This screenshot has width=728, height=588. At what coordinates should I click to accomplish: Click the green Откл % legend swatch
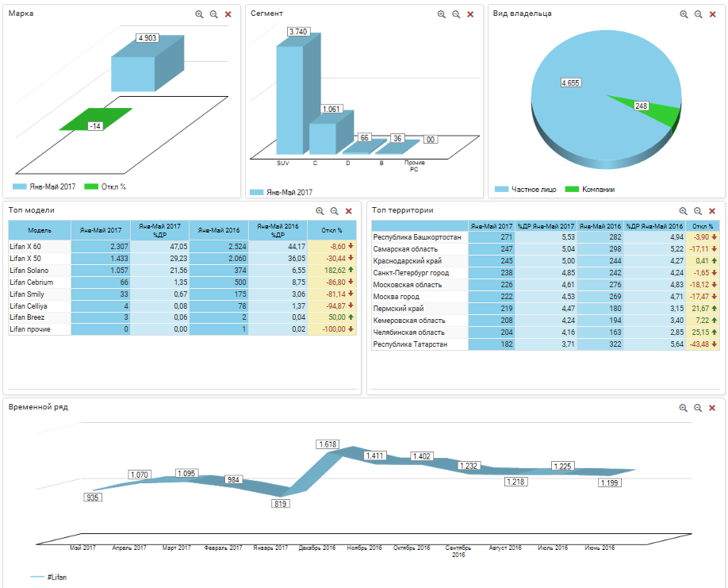pos(90,186)
